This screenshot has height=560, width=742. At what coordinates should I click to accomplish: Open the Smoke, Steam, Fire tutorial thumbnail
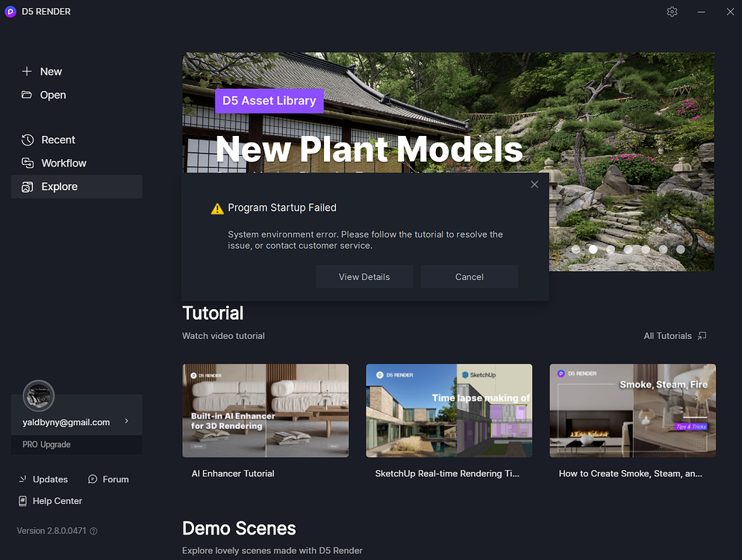[633, 411]
